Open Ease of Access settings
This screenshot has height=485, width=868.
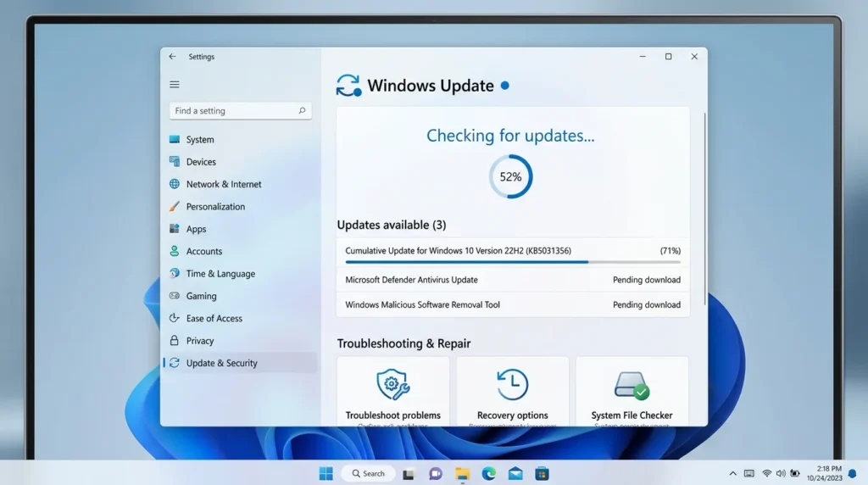pos(240,318)
